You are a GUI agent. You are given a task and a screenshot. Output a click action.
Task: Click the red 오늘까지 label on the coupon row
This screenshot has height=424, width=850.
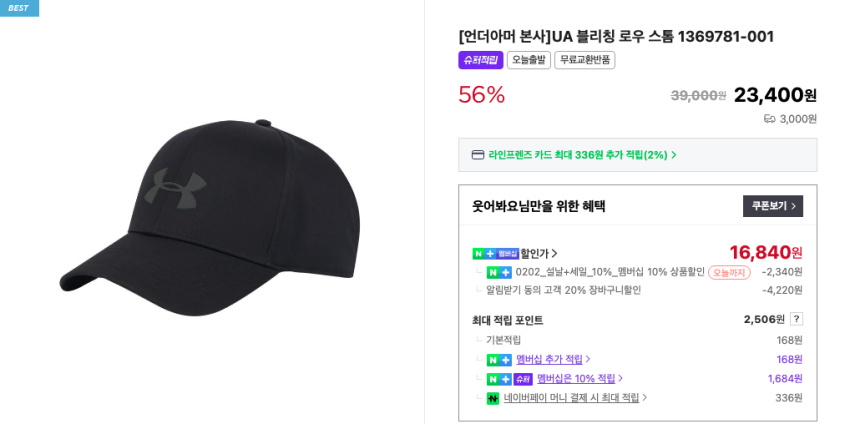tap(729, 272)
